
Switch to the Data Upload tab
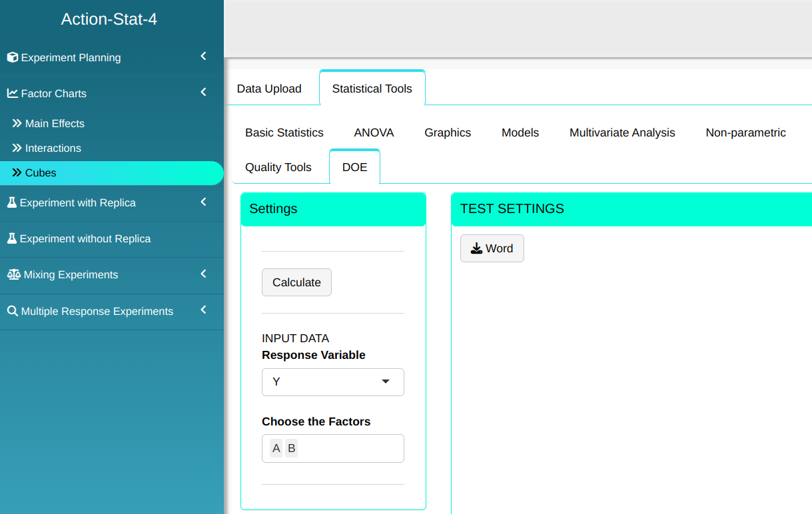(269, 89)
